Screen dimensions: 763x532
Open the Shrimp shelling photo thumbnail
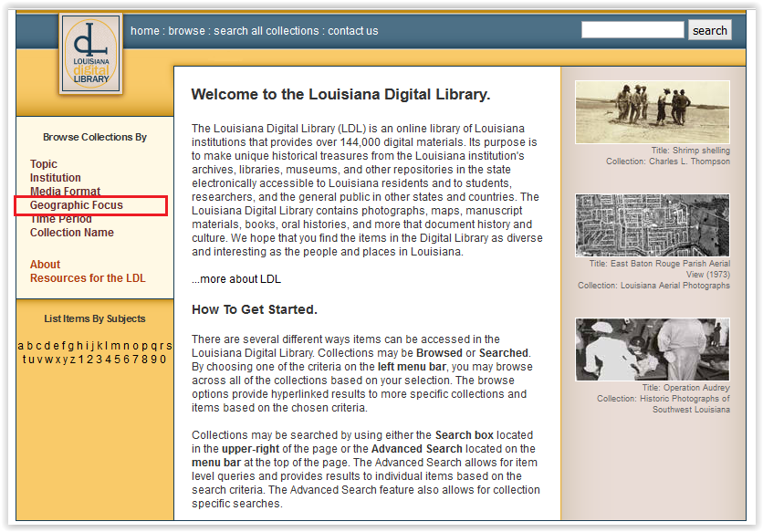click(x=652, y=112)
